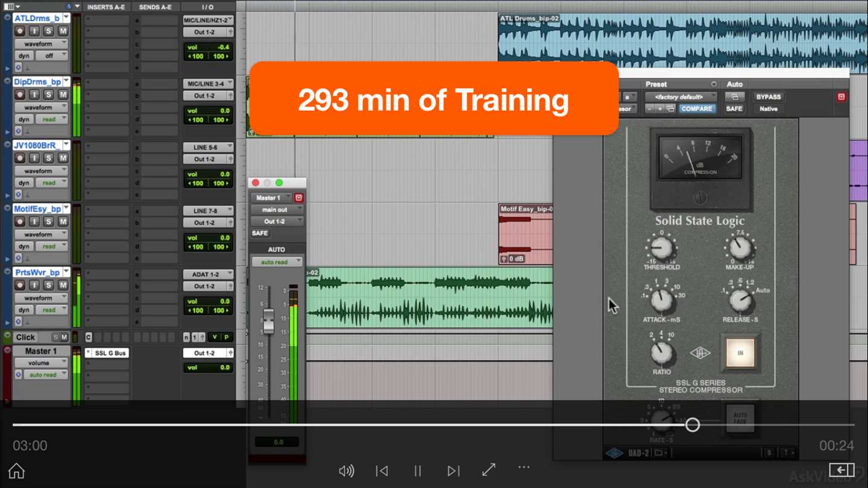Open the LINE 5-6 input selector
This screenshot has width=868, height=488.
pyautogui.click(x=208, y=147)
